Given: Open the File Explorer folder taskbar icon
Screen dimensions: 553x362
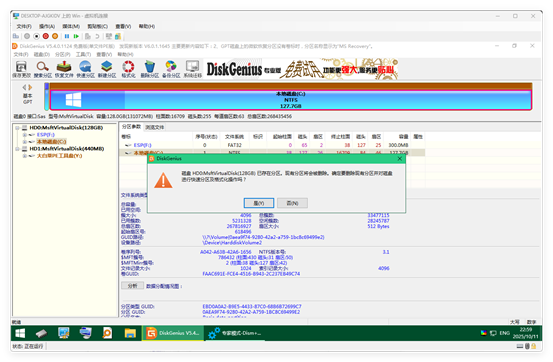Looking at the screenshot, I should pyautogui.click(x=130, y=333).
